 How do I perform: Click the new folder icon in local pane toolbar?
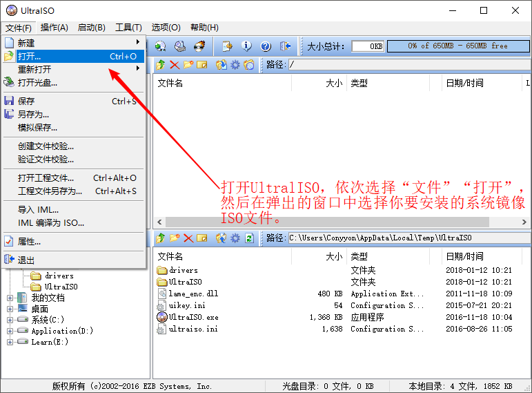175,238
